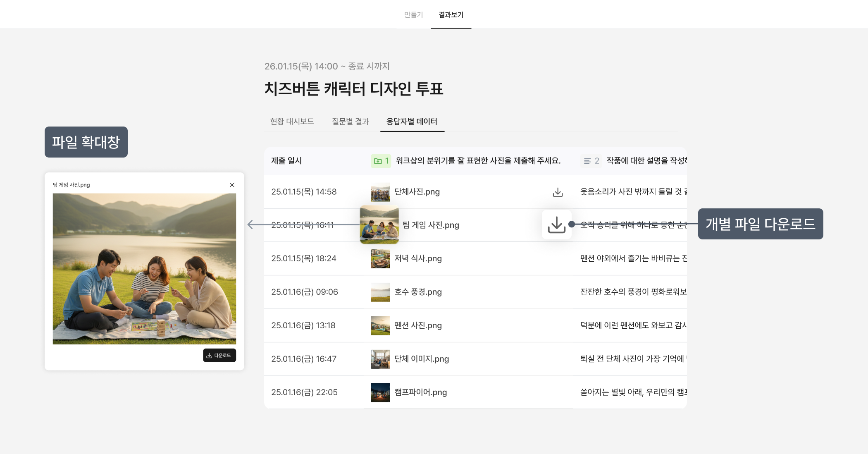Image resolution: width=868 pixels, height=454 pixels.
Task: Click the large preview image of picnic
Action: [x=144, y=269]
